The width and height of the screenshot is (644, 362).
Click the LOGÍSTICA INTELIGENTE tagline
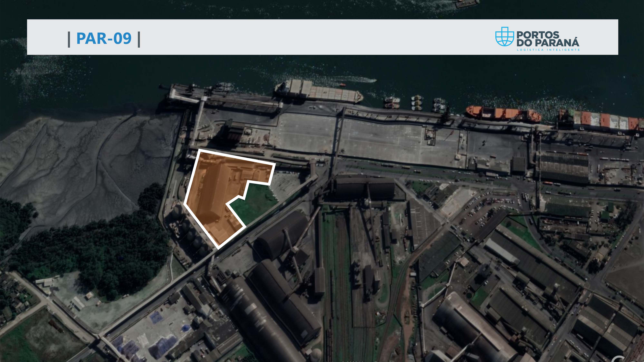548,50
